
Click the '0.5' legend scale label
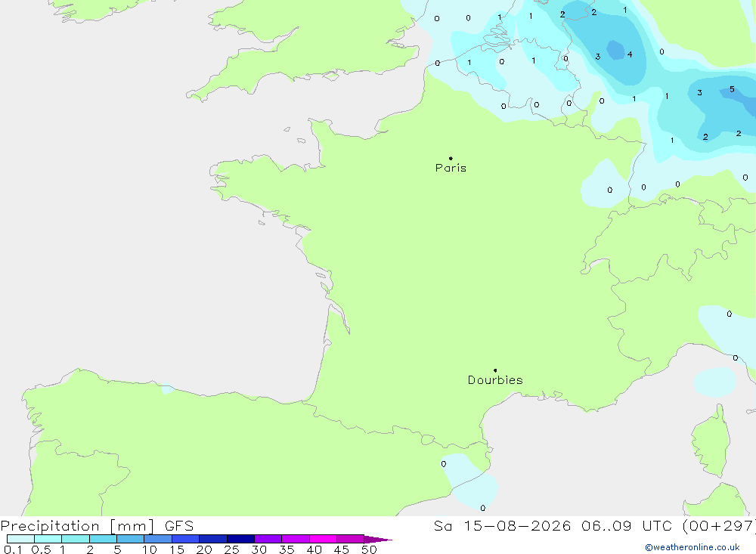[x=41, y=549]
